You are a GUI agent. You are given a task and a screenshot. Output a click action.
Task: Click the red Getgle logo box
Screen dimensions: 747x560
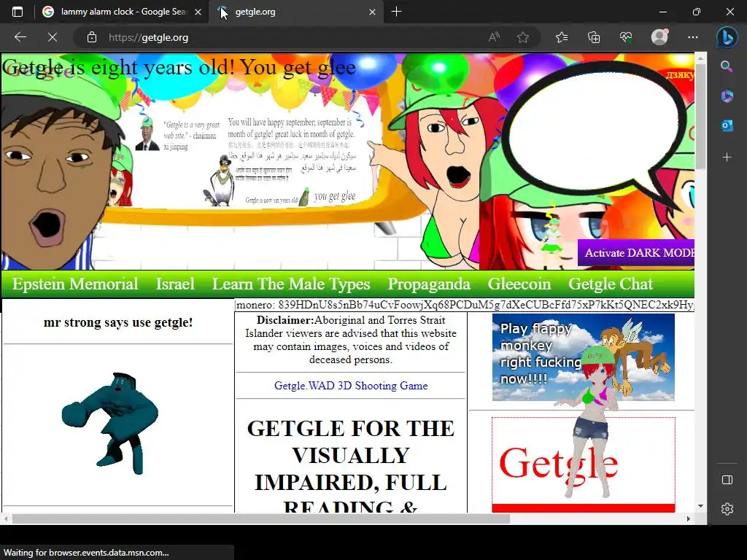[583, 464]
